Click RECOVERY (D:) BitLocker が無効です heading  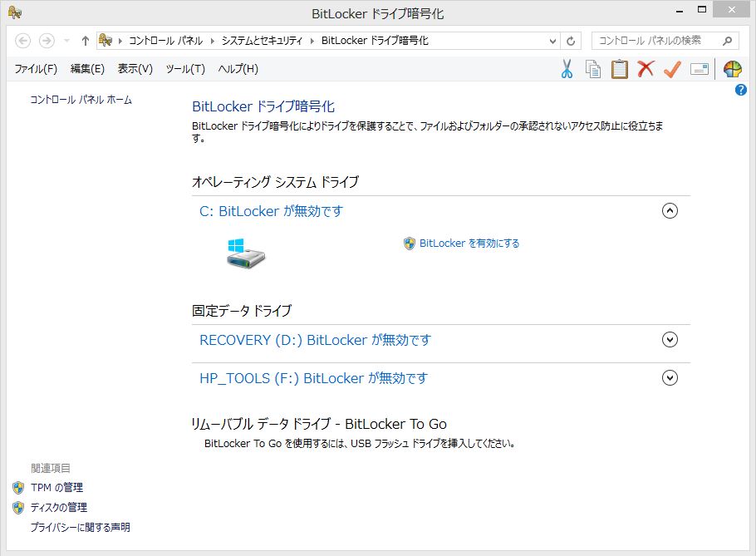coord(316,340)
